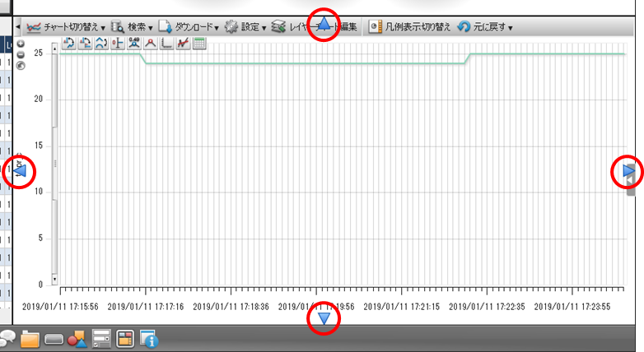Click first chart tool rotate-arrow icon
This screenshot has width=644, height=352.
[x=68, y=43]
